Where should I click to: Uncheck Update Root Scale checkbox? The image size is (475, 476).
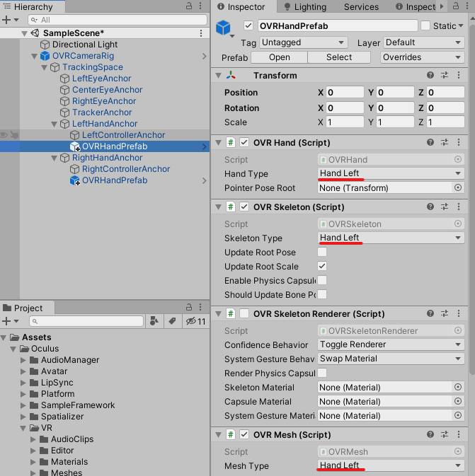(x=322, y=266)
